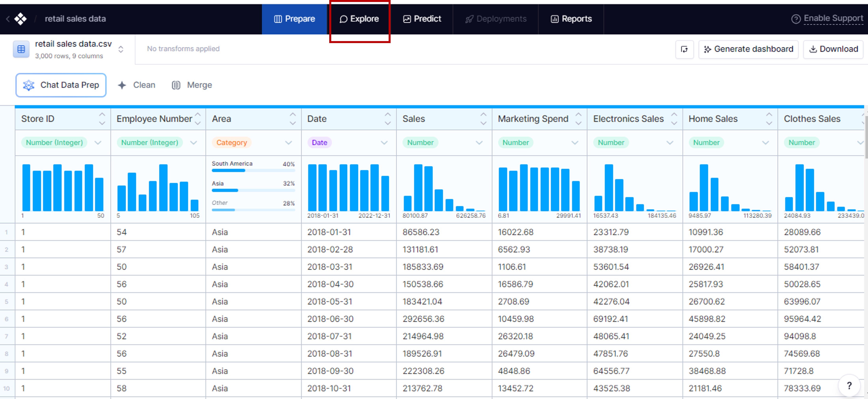Click the diamond home logo icon

[x=20, y=19]
